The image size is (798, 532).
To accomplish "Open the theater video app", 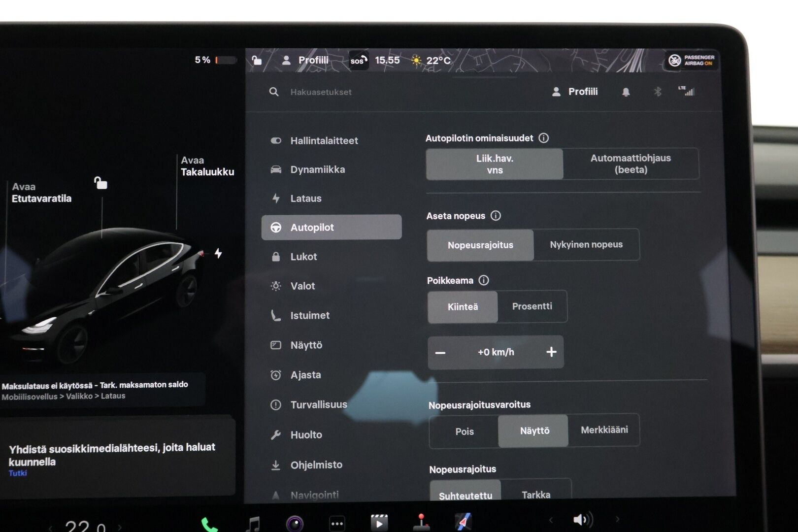I will (x=379, y=522).
